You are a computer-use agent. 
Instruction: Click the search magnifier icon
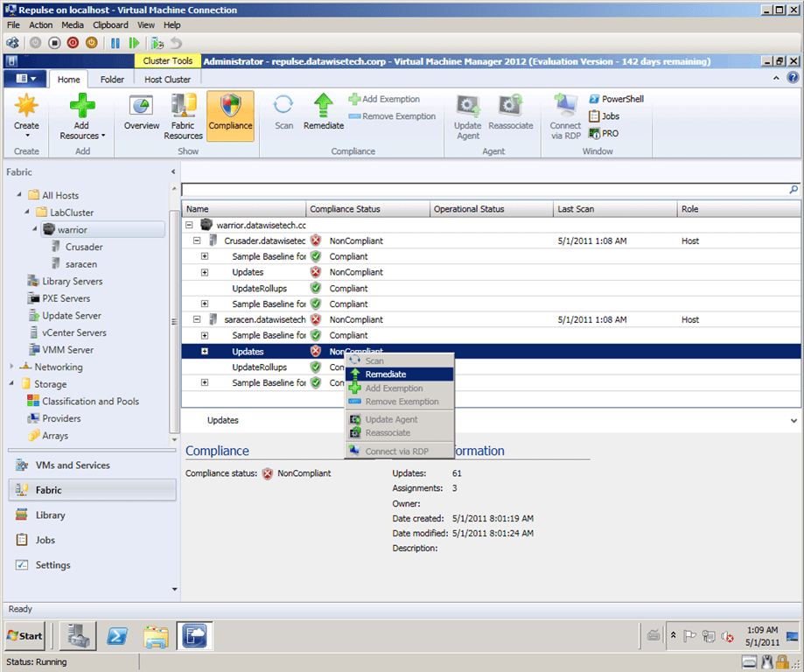794,190
